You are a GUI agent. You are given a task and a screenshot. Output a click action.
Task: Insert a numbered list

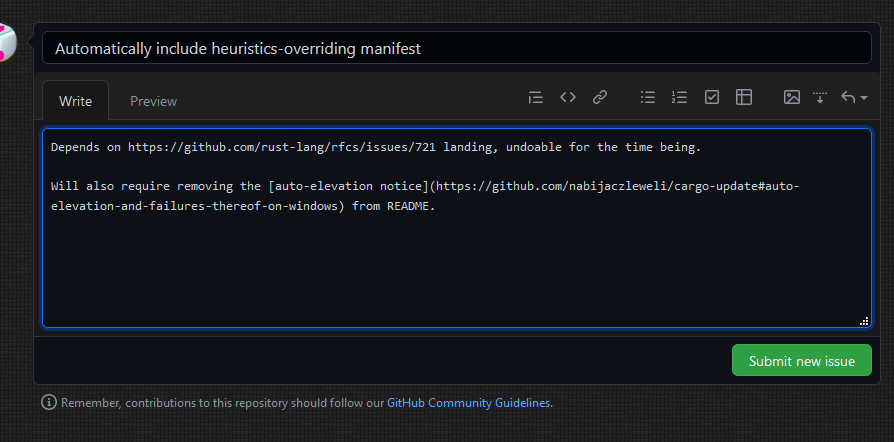coord(680,97)
